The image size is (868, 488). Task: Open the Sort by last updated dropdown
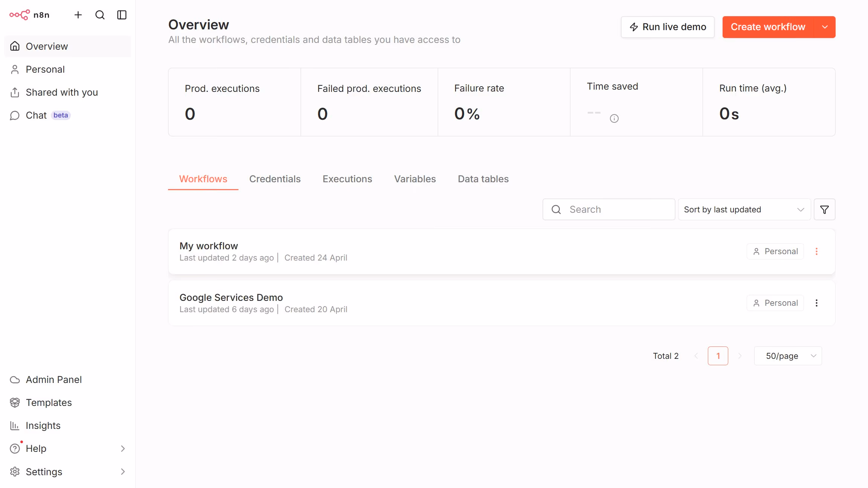744,209
